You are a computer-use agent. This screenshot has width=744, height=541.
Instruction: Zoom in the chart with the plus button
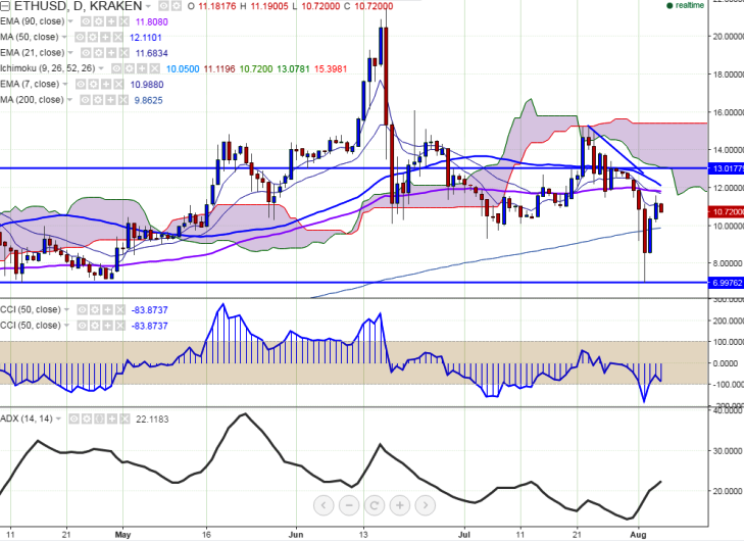pos(400,505)
